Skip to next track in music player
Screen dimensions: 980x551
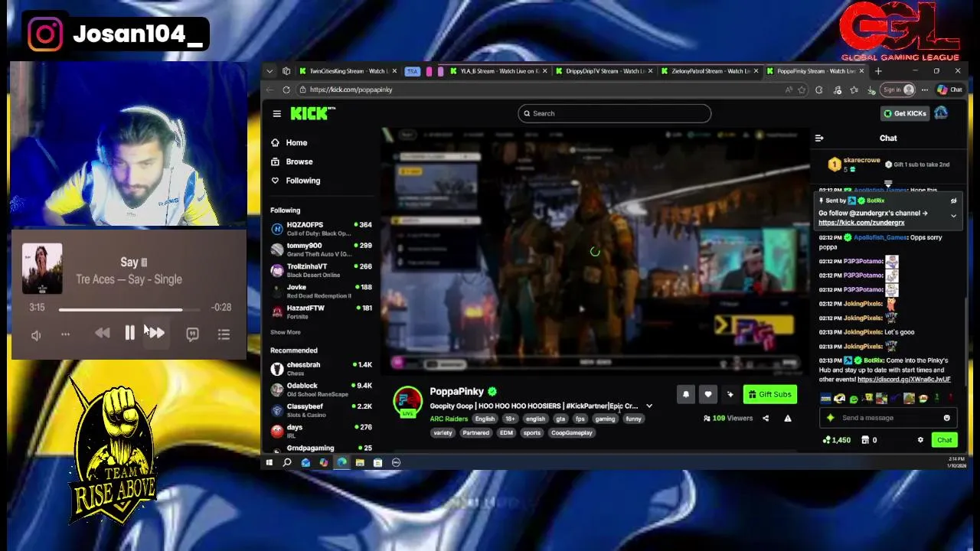(156, 333)
